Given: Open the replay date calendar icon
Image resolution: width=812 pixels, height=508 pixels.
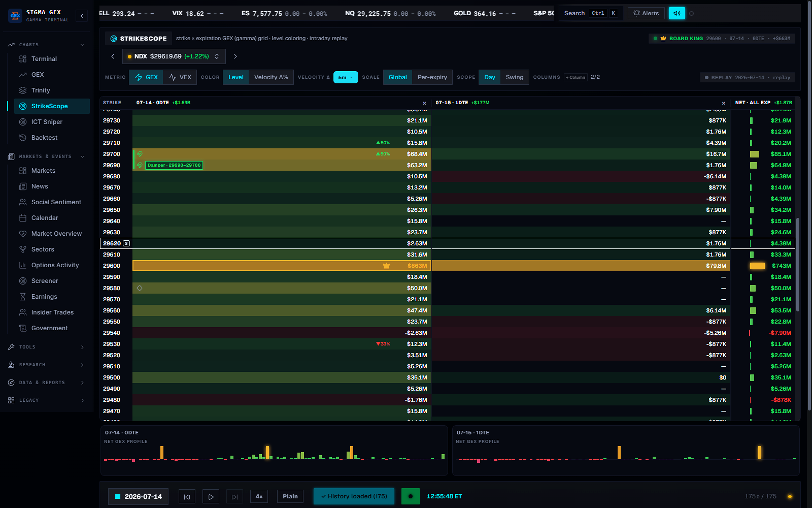Looking at the screenshot, I should point(118,496).
